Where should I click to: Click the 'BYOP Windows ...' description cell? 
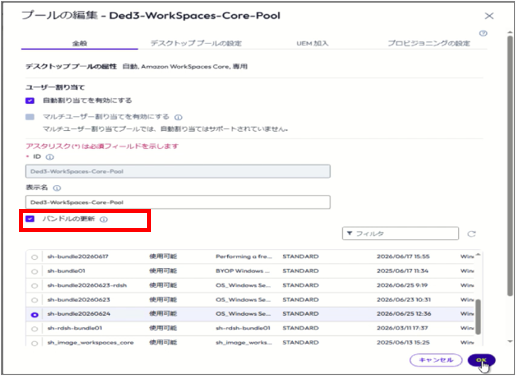(x=243, y=271)
